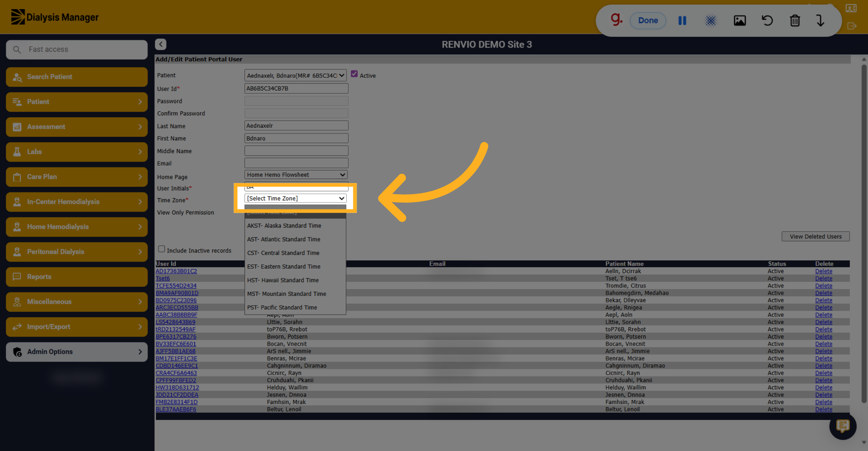Click the logout icon at top right

[x=852, y=26]
